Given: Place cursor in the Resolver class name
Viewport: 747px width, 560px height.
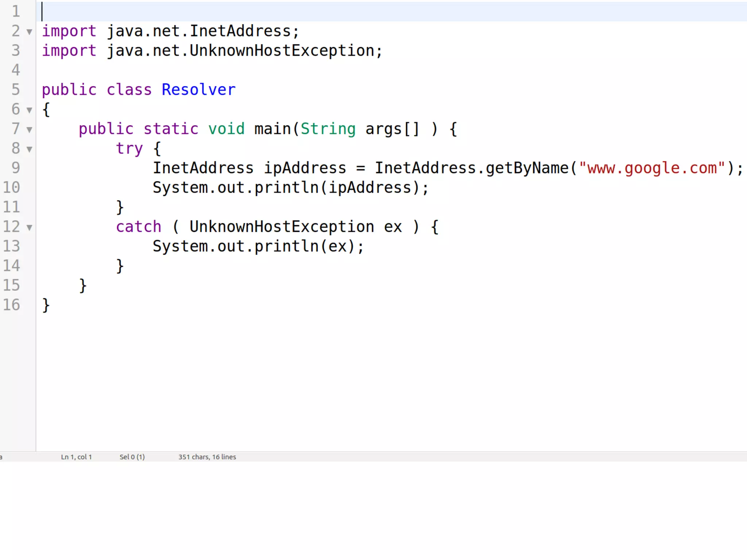Looking at the screenshot, I should pyautogui.click(x=198, y=90).
